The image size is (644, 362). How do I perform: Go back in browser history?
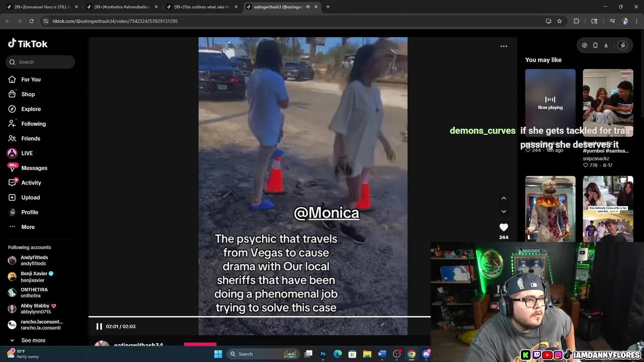point(7,21)
